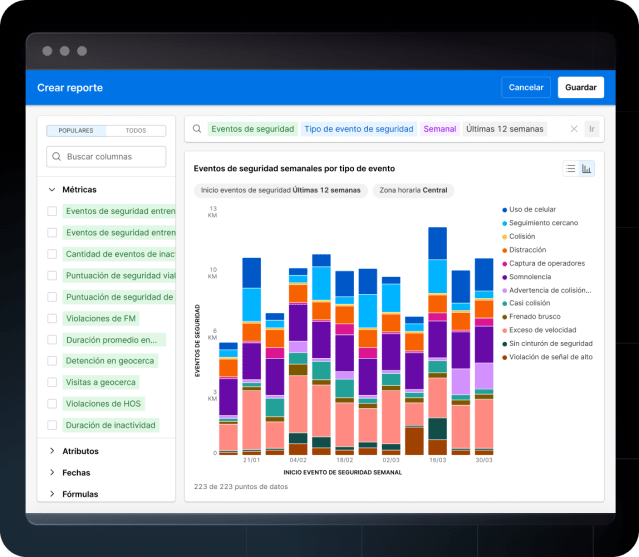Select the Populares tab

76,131
